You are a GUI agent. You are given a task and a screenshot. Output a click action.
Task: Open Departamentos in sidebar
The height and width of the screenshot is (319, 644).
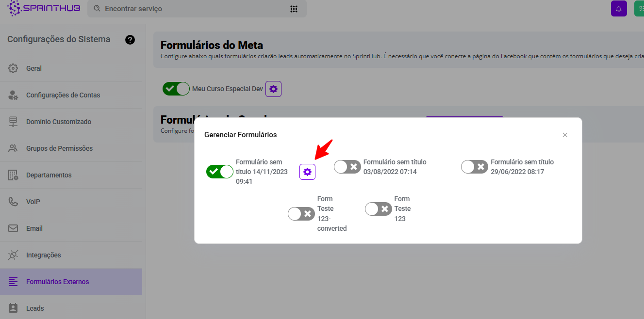click(x=49, y=175)
